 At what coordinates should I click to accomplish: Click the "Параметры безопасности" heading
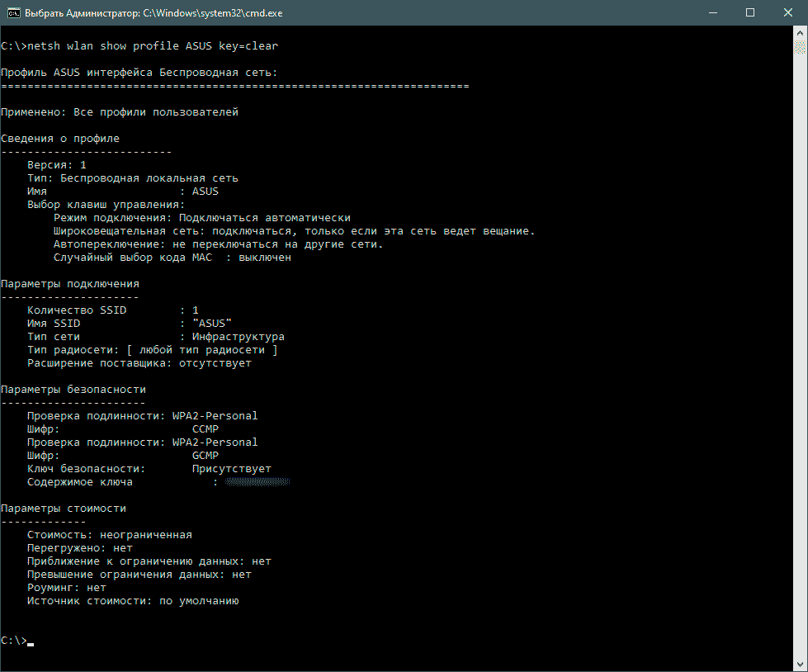(x=73, y=390)
